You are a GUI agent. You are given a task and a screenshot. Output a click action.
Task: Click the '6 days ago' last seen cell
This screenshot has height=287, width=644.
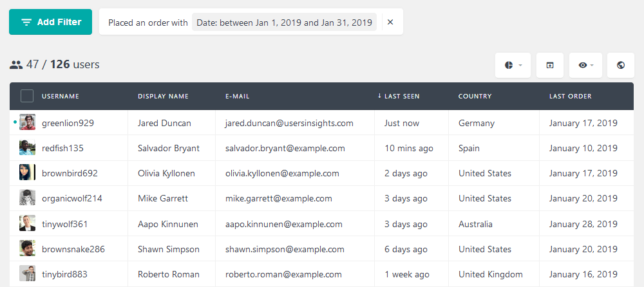click(x=406, y=249)
